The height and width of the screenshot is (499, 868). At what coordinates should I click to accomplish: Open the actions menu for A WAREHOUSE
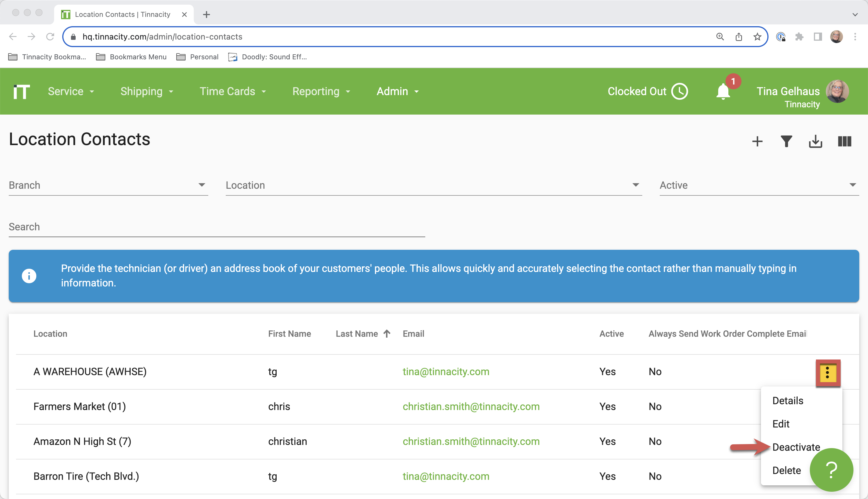point(828,372)
